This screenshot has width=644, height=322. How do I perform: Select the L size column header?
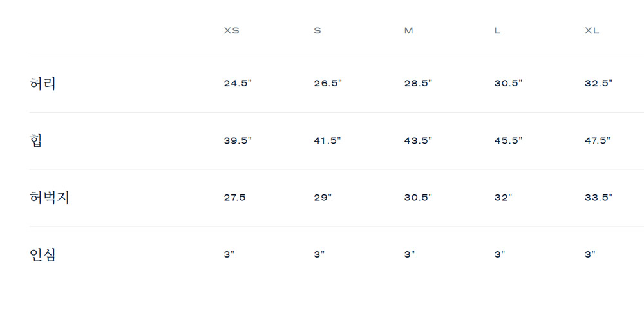point(497,31)
